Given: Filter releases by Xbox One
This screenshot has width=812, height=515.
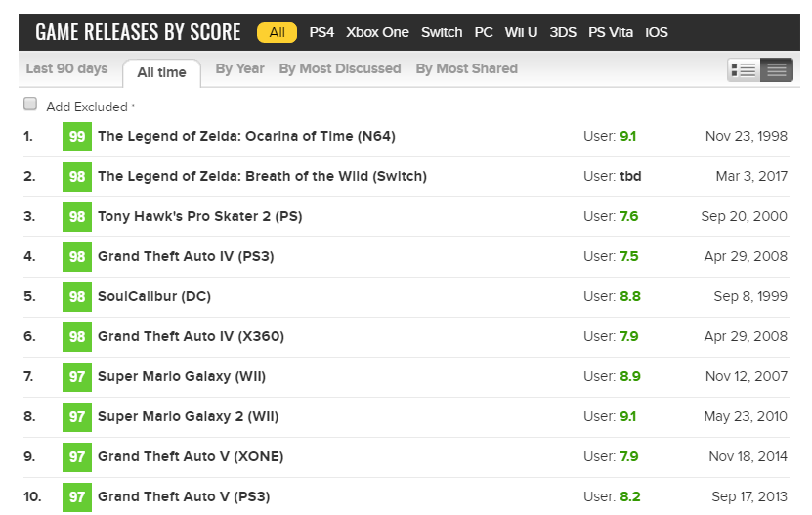Looking at the screenshot, I should point(377,32).
